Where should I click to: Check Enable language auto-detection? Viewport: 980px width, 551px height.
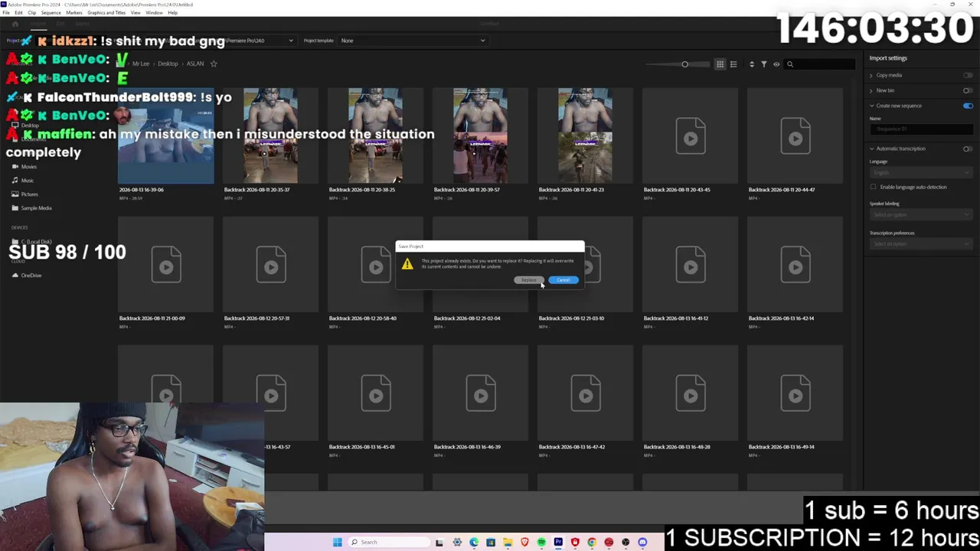pyautogui.click(x=873, y=187)
